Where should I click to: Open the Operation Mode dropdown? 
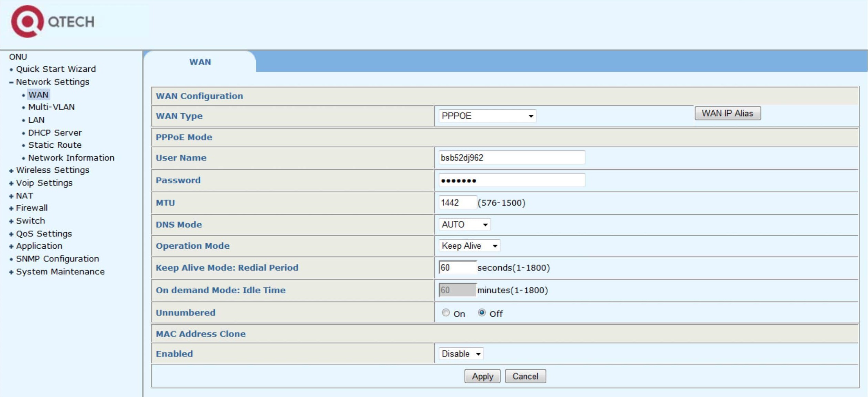469,246
